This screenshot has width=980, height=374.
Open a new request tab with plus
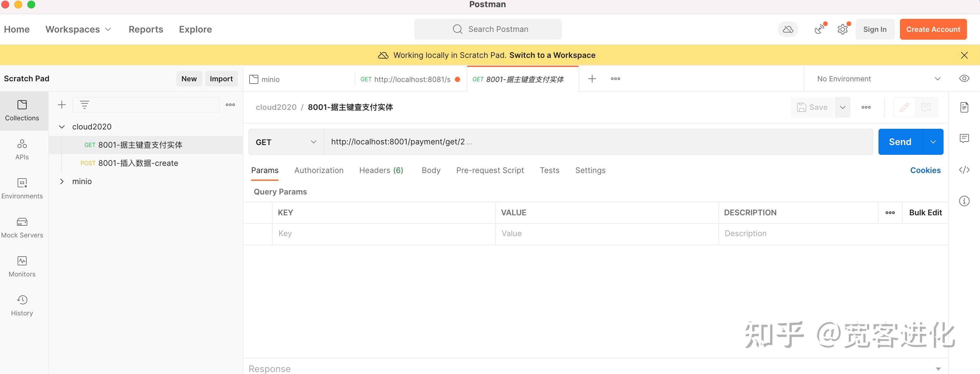click(592, 79)
